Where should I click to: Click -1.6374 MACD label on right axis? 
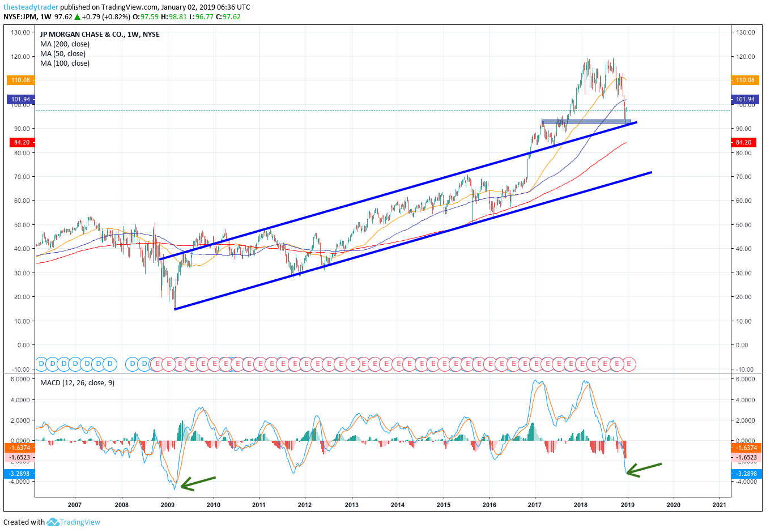tap(747, 448)
